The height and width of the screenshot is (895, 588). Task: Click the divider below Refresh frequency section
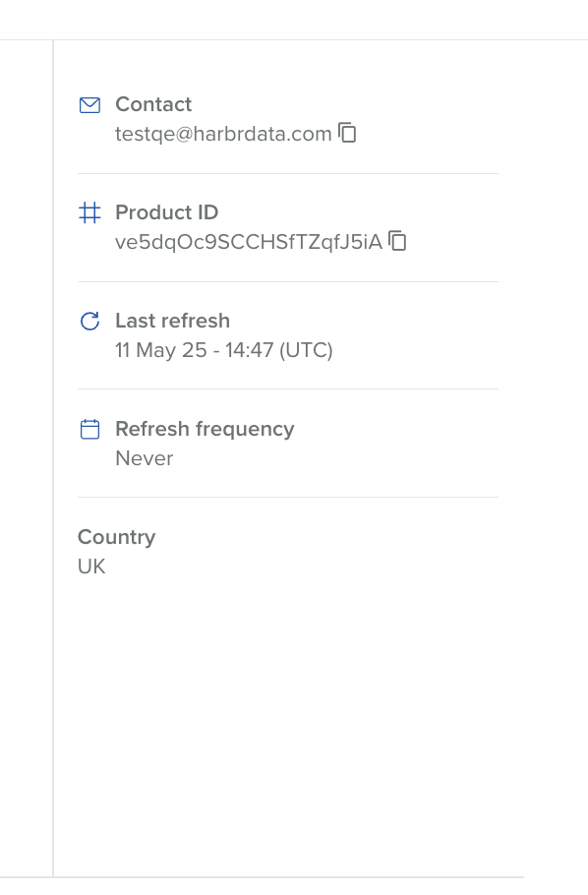[x=288, y=497]
